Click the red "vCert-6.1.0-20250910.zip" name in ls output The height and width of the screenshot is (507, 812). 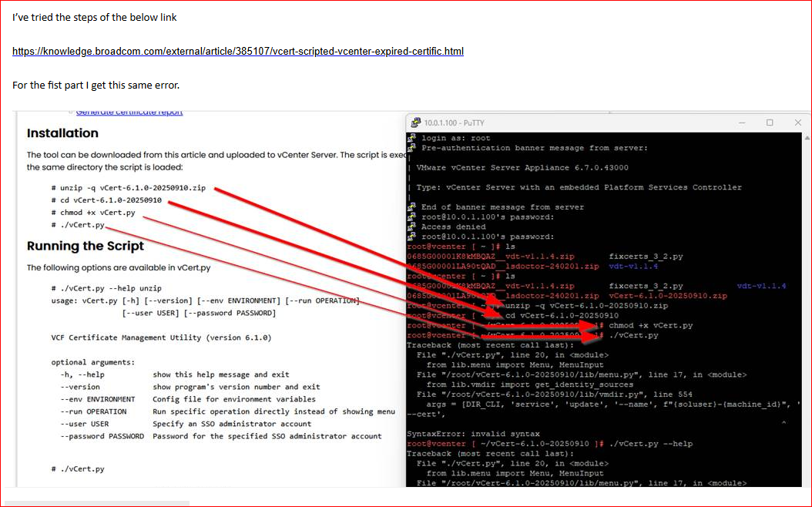click(x=668, y=296)
